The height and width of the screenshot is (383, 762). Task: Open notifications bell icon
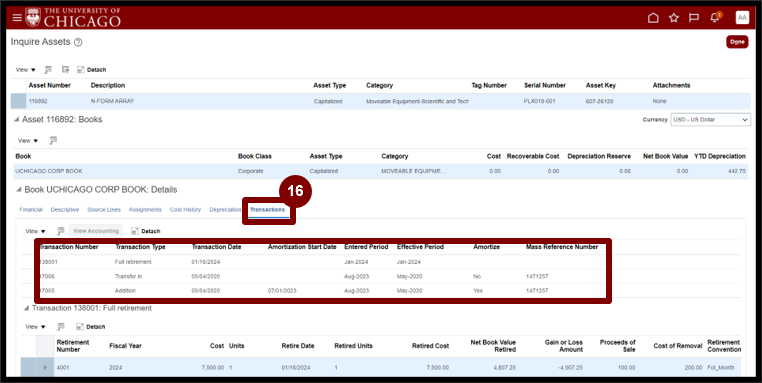tap(714, 18)
